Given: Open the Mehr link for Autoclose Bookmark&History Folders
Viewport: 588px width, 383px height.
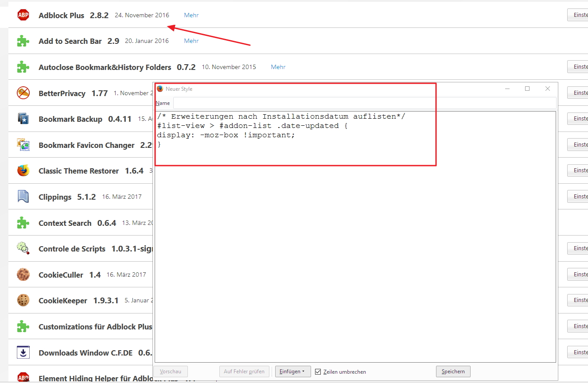Looking at the screenshot, I should click(278, 67).
